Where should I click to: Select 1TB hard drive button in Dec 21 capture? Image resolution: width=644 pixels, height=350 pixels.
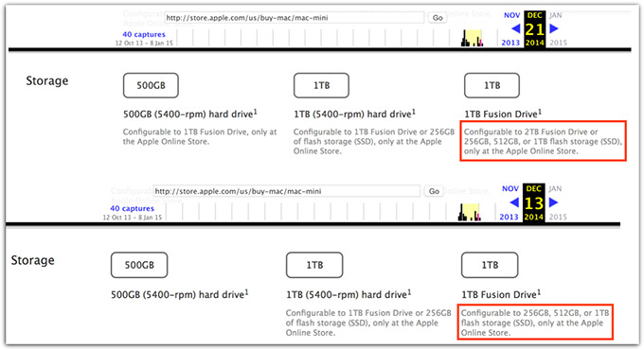coord(321,85)
